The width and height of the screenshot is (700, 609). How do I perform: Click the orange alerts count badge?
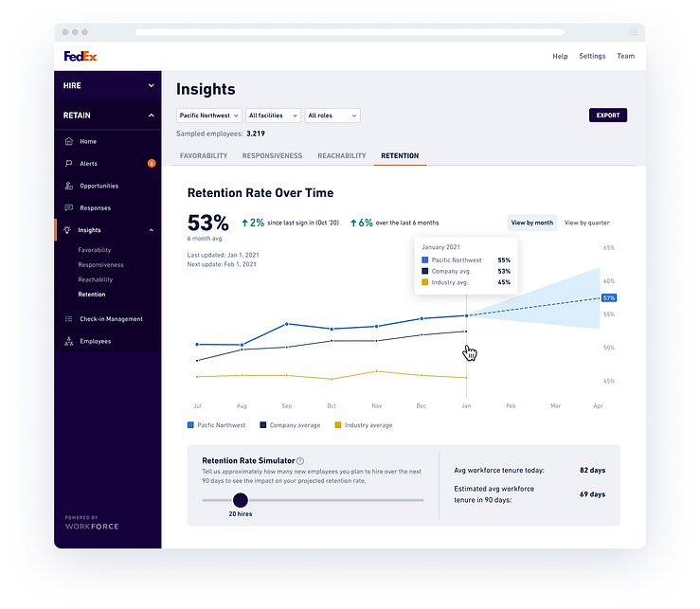click(x=152, y=164)
